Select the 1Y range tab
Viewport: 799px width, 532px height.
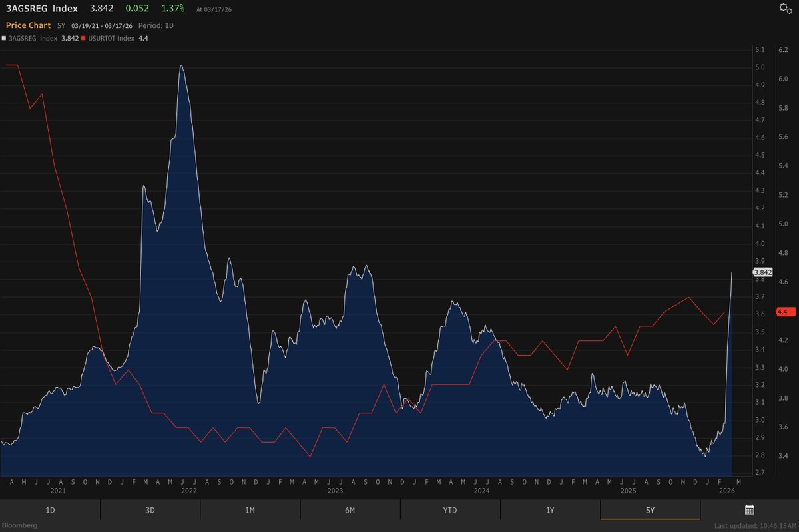550,510
